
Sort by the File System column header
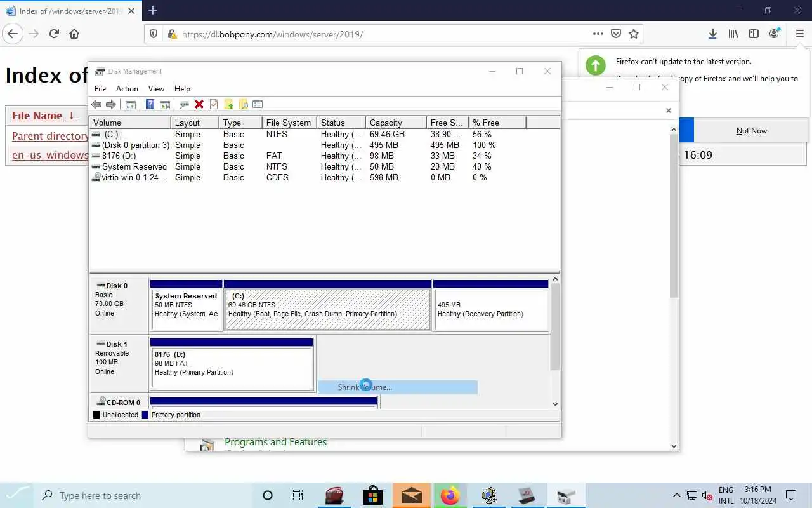pos(289,123)
